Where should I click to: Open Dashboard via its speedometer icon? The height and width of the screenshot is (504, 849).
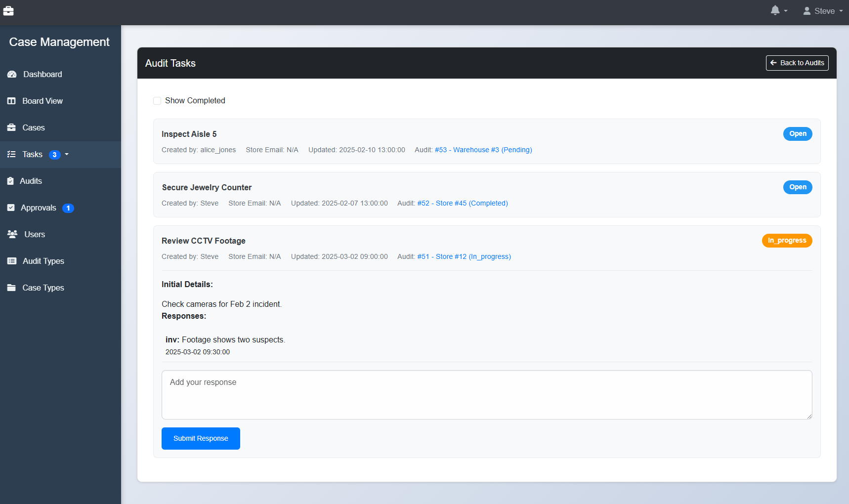(x=12, y=74)
